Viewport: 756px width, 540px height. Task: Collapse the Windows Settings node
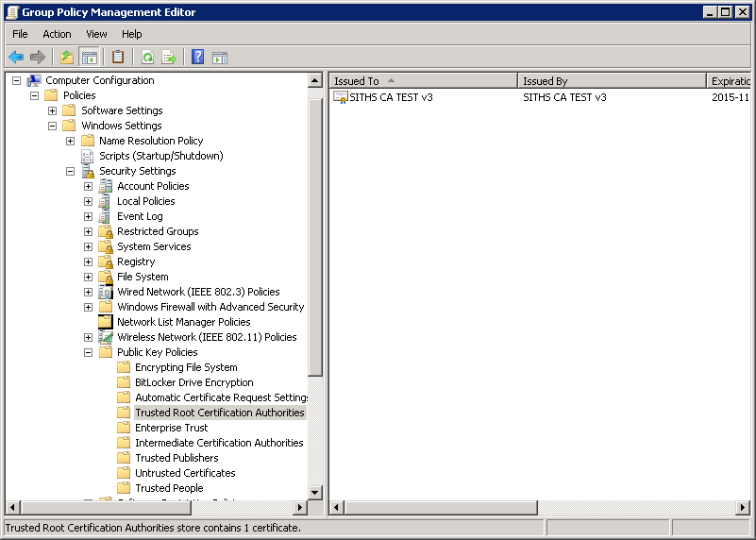click(52, 126)
